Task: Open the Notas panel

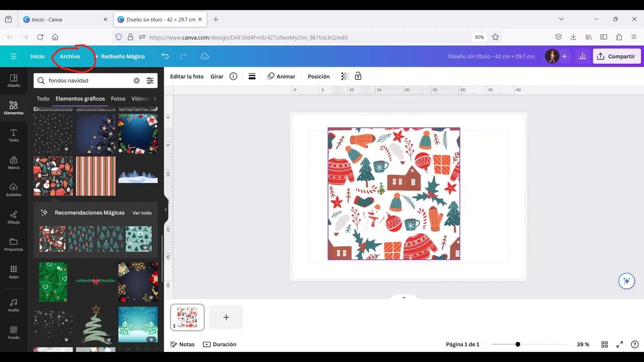Action: (182, 344)
